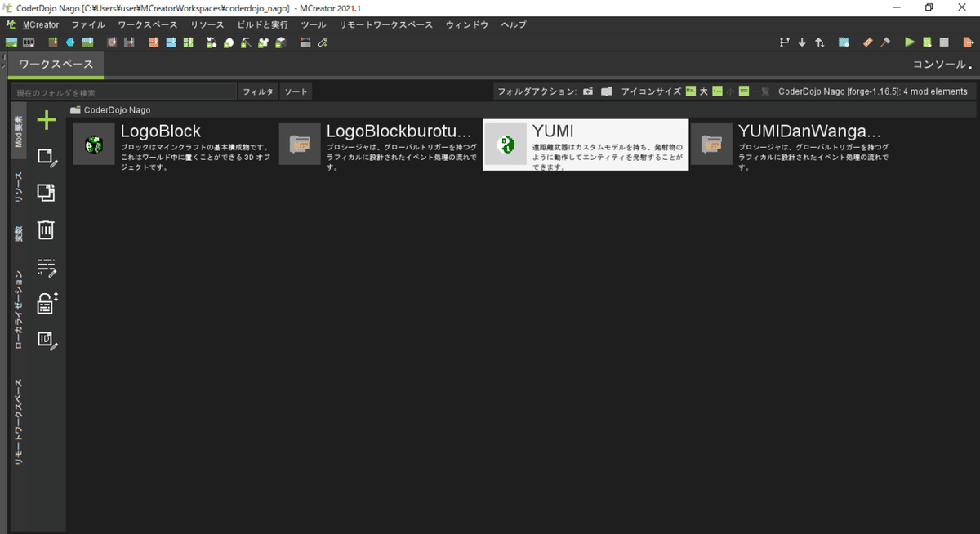
Task: Add a new mod element with the green plus
Action: tap(46, 119)
